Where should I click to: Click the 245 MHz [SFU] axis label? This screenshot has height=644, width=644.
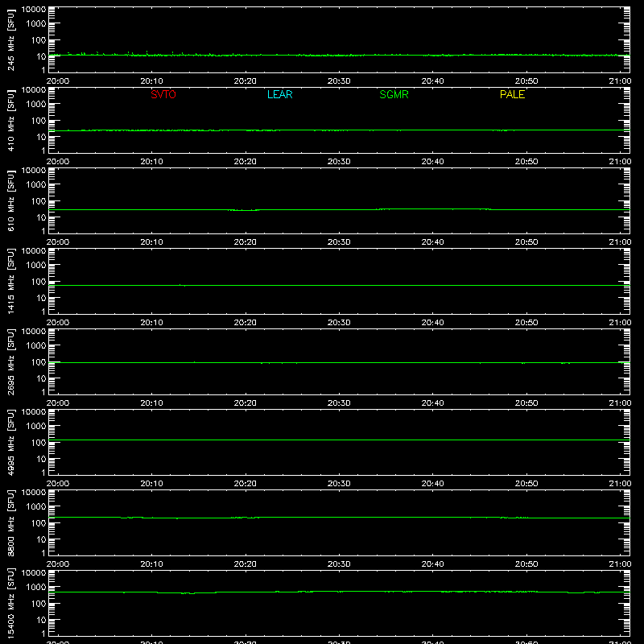tap(11, 39)
